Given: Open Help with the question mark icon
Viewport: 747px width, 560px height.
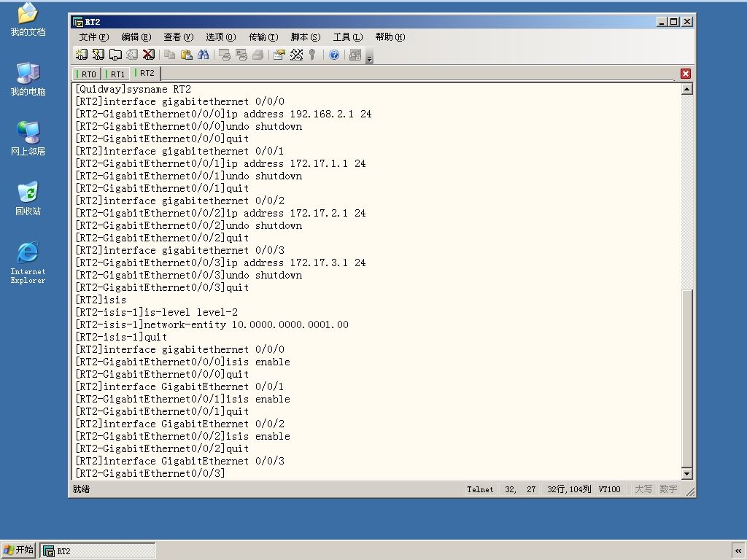Looking at the screenshot, I should (x=334, y=55).
